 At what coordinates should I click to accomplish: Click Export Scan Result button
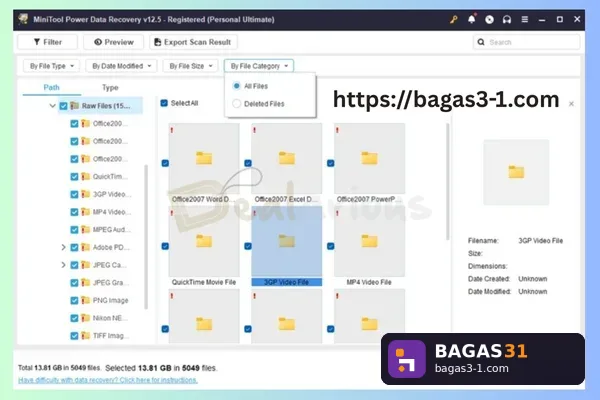point(193,42)
